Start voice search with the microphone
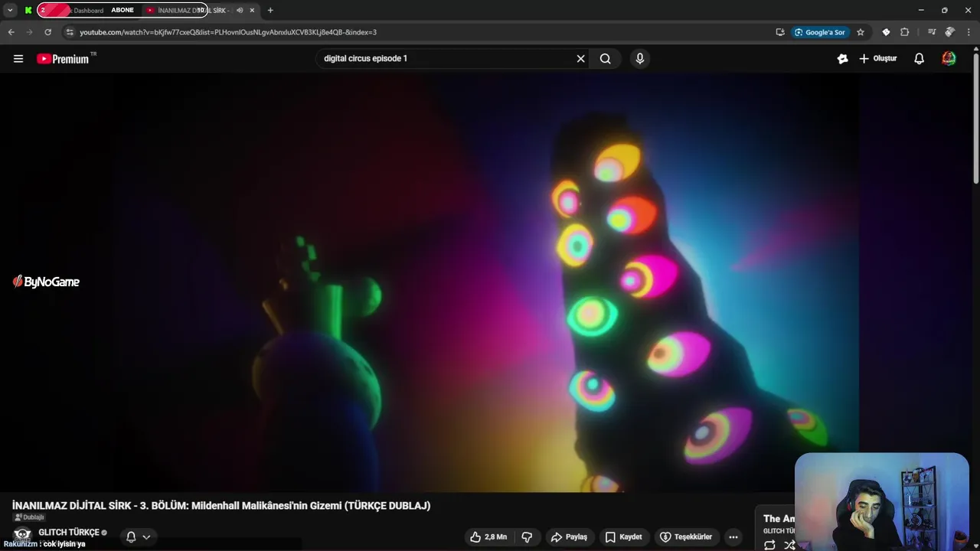 tap(640, 58)
